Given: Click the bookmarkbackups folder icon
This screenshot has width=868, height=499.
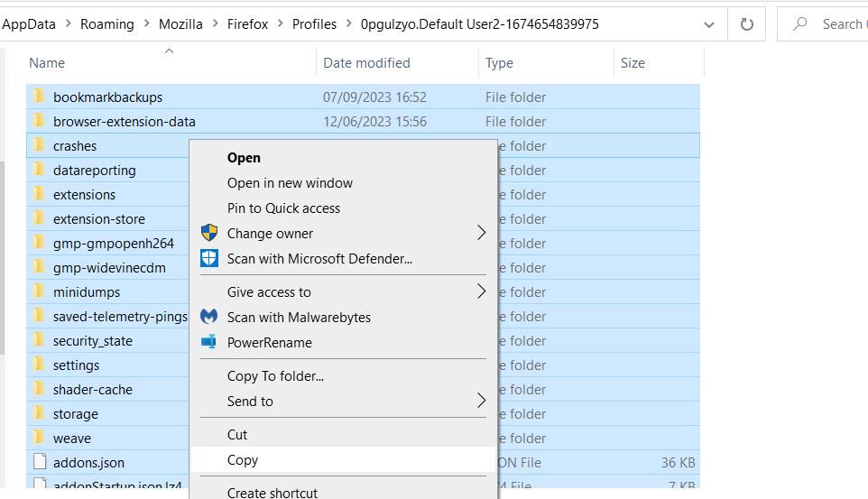Looking at the screenshot, I should pos(39,97).
